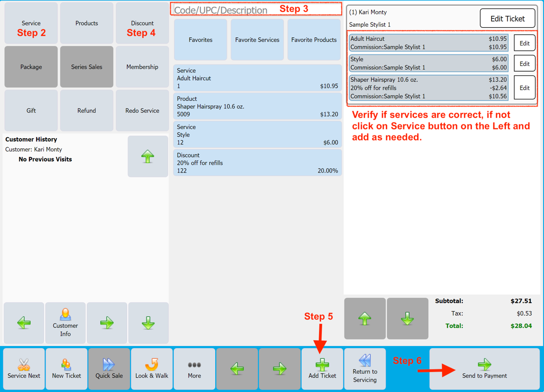Click the Edit Ticket button

click(507, 19)
